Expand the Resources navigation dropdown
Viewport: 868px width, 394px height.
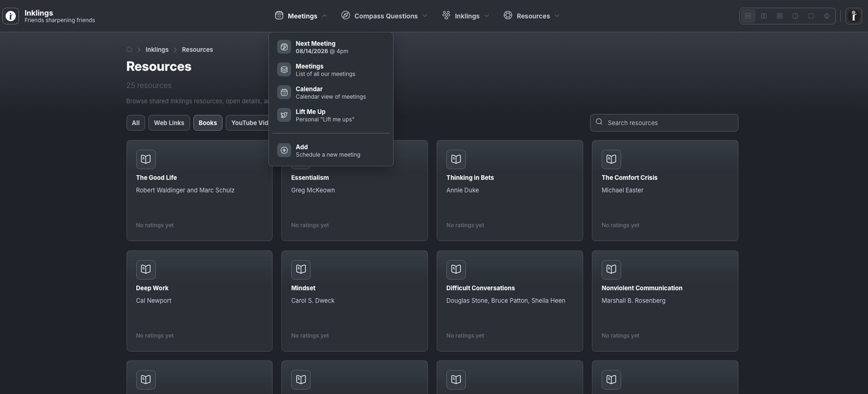click(x=531, y=16)
